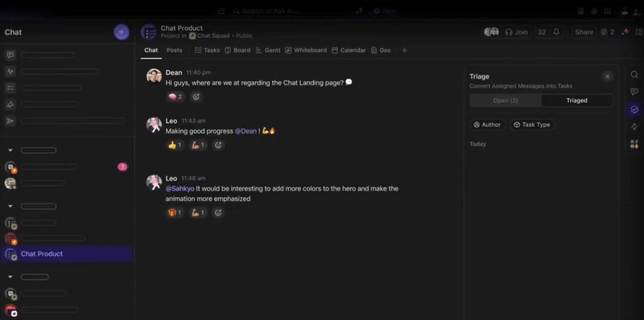The width and height of the screenshot is (644, 320).
Task: Open the Chat Squad parent link
Action: coord(208,35)
